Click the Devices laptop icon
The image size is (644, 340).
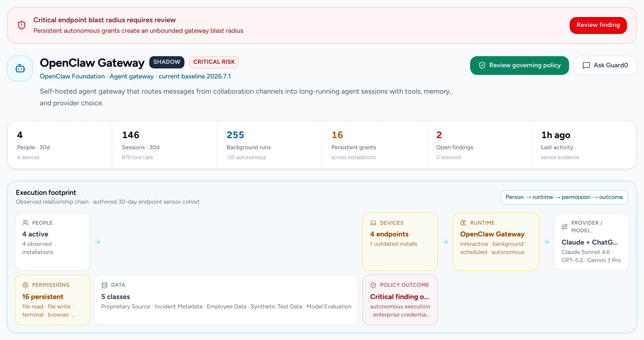(x=373, y=223)
